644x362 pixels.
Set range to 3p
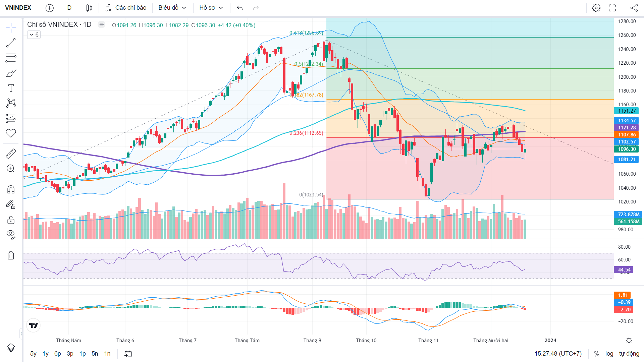pos(70,354)
